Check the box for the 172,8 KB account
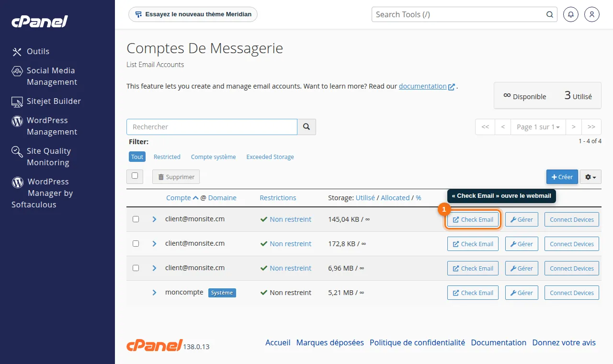Screen dimensions: 613x364 point(136,244)
